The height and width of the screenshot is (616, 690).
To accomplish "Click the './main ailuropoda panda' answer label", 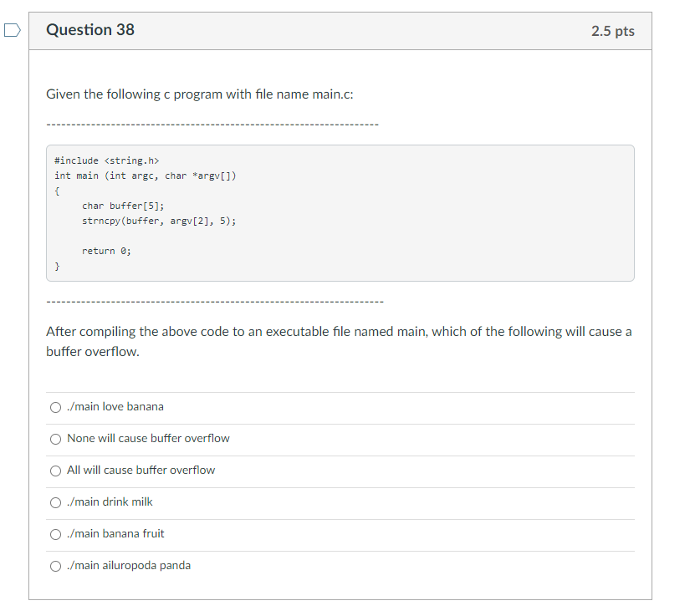I will click(x=129, y=565).
